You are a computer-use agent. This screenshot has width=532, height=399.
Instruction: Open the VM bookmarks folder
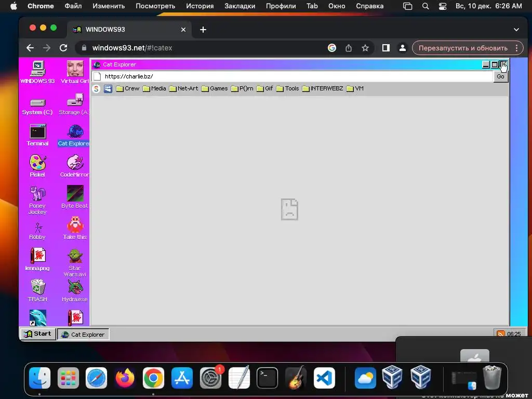click(355, 88)
